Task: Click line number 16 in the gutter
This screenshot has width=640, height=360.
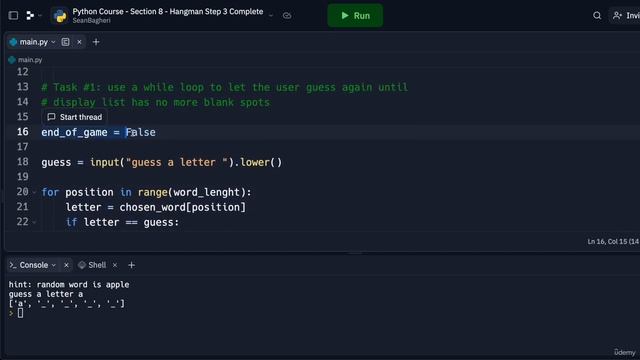Action: (23, 132)
